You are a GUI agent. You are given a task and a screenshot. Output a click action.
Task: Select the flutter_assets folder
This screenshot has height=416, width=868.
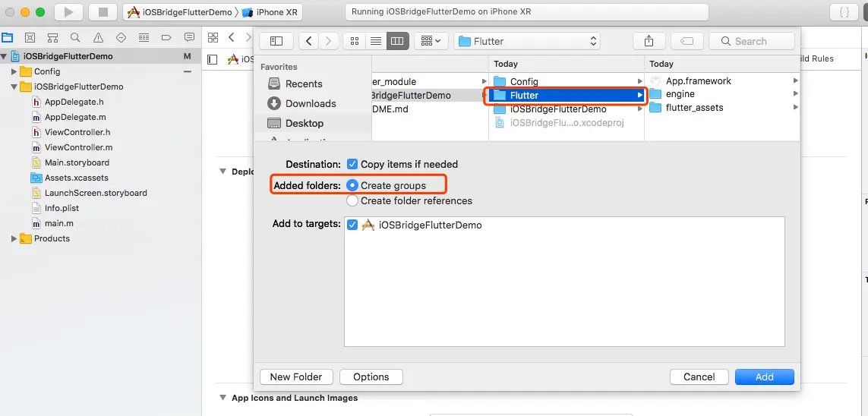point(724,107)
